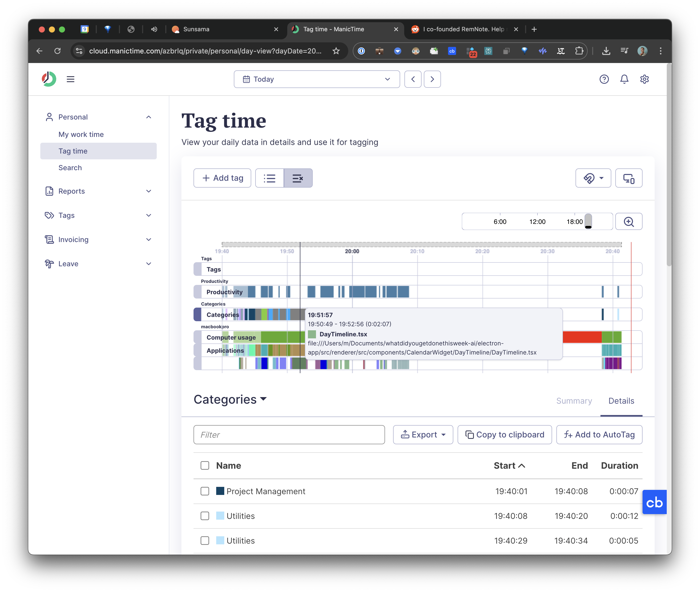Switch to list view icon
The image size is (700, 592).
(x=269, y=178)
